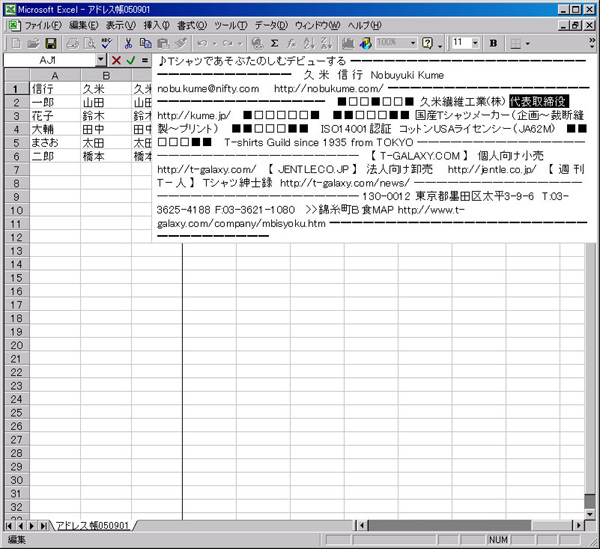
Task: Click the Select All corner button
Action: click(17, 75)
